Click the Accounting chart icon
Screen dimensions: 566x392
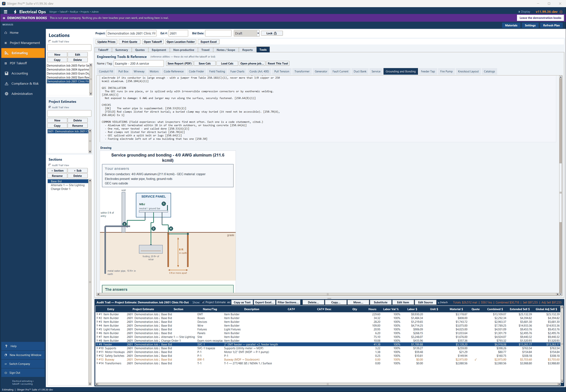click(6, 74)
